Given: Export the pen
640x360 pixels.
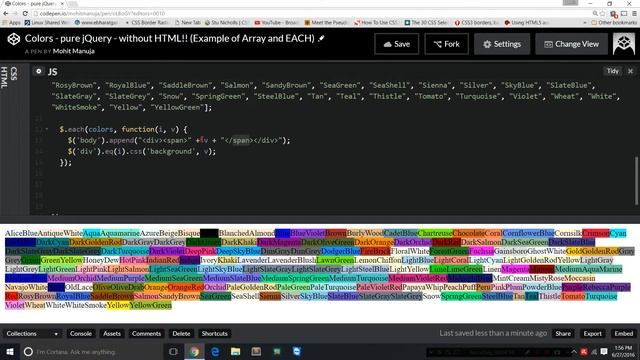Looking at the screenshot, I should pos(592,333).
